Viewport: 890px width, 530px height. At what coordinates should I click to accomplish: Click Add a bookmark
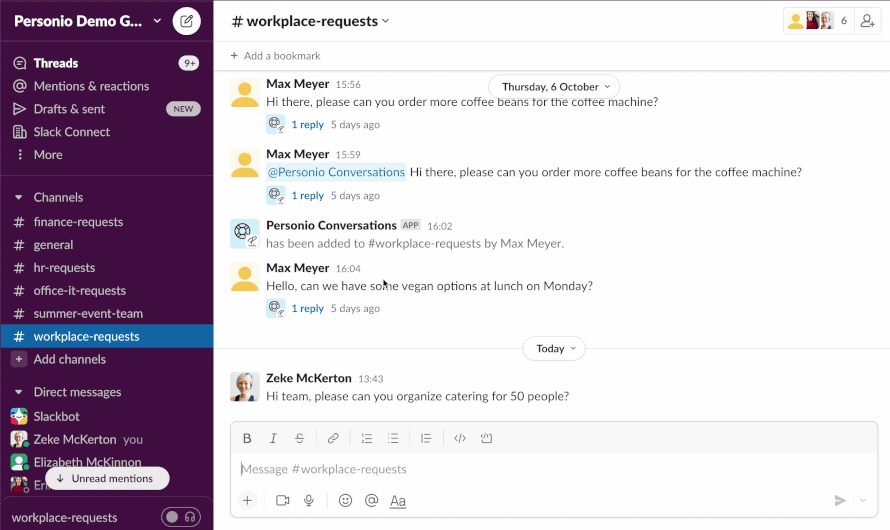pos(275,56)
